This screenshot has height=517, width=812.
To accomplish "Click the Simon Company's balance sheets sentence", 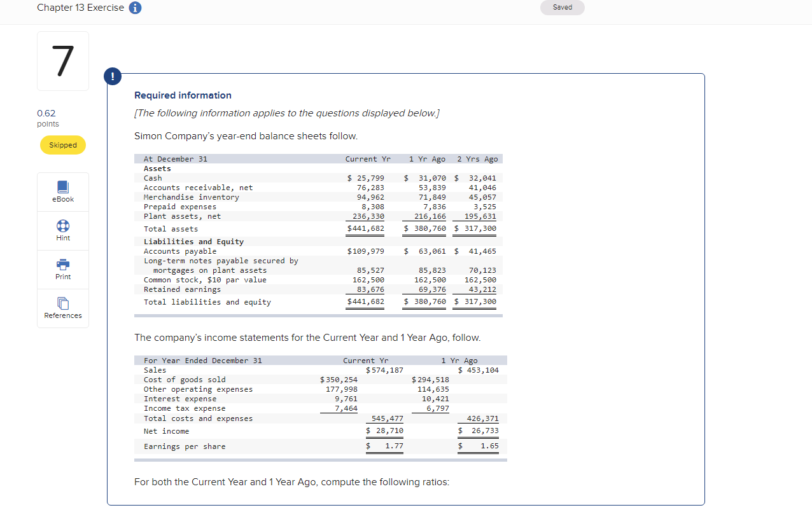I will coord(246,136).
